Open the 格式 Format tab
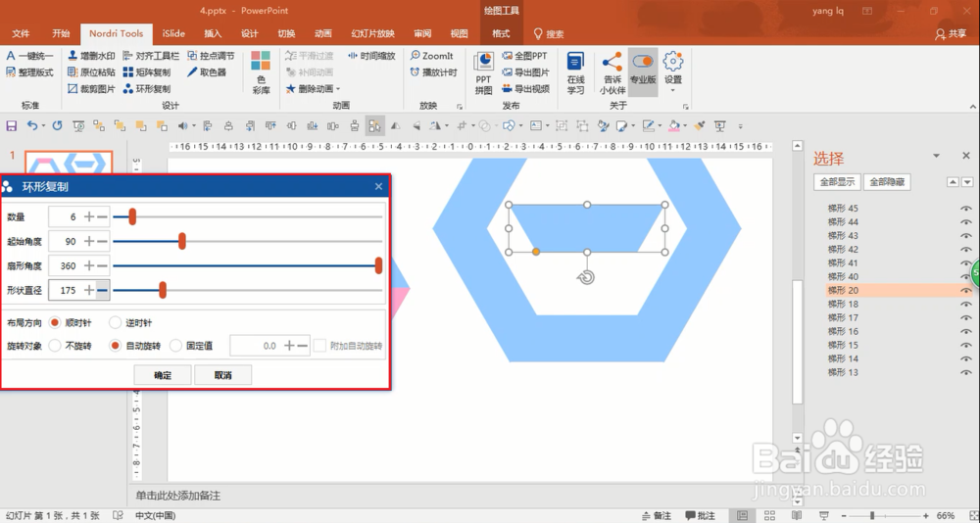Screen dimensions: 980x523 tap(501, 33)
